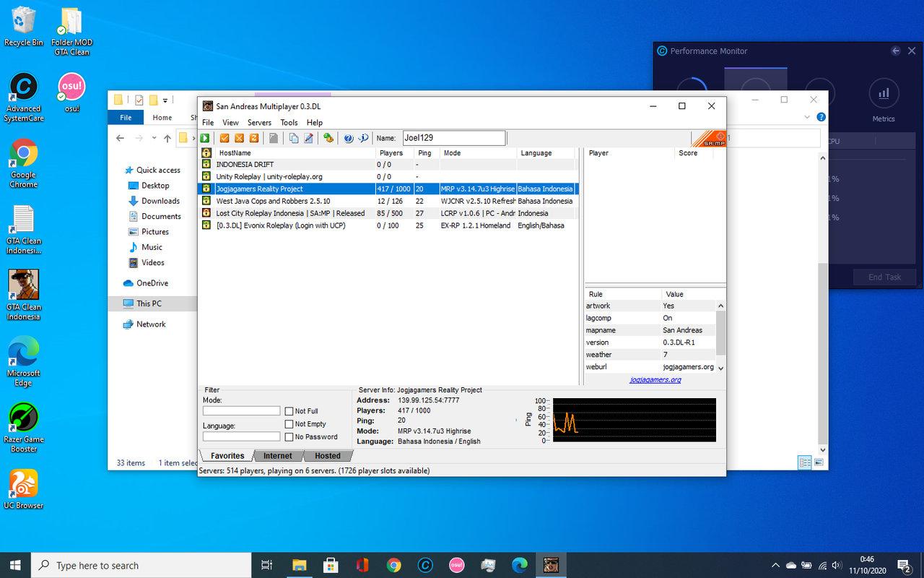Delete server using the orange X icon

coord(239,137)
